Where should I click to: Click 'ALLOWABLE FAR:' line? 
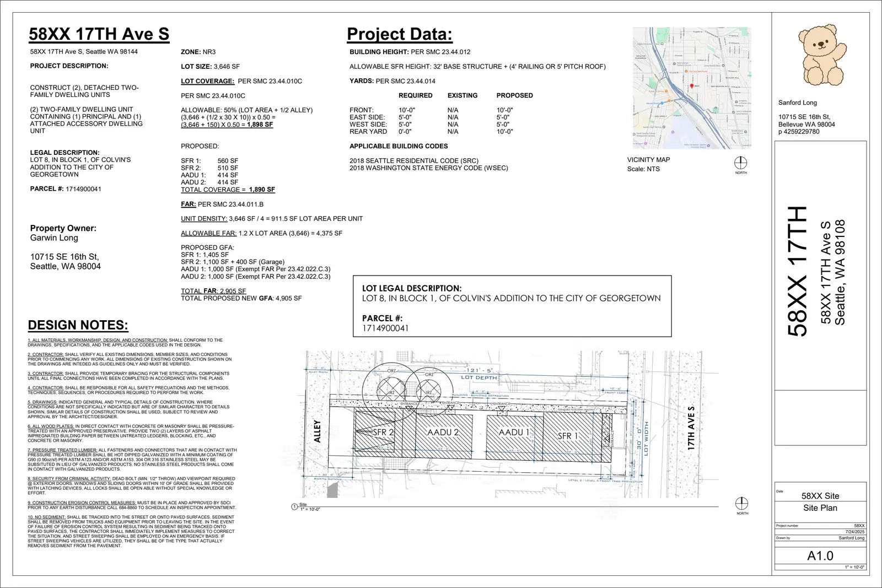[x=261, y=233]
